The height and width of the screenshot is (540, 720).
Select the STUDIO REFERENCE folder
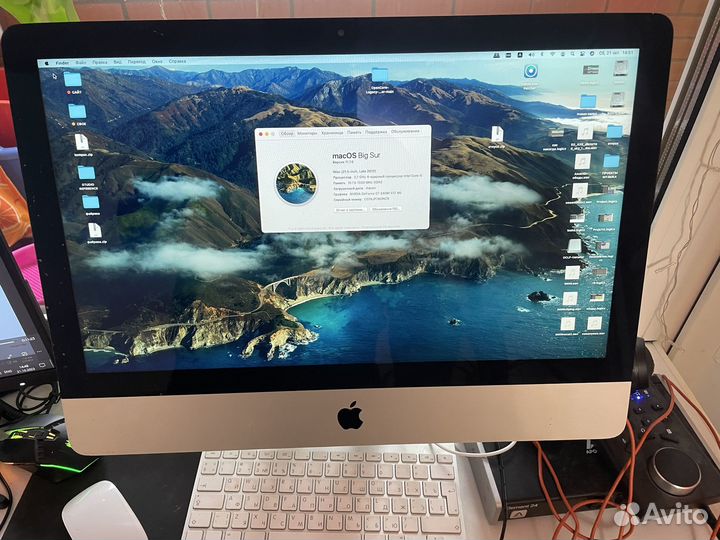tap(86, 173)
